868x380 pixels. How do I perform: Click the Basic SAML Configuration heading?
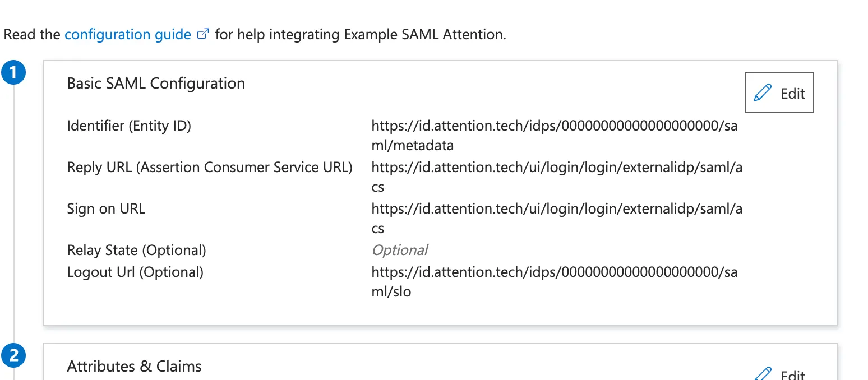click(x=156, y=83)
